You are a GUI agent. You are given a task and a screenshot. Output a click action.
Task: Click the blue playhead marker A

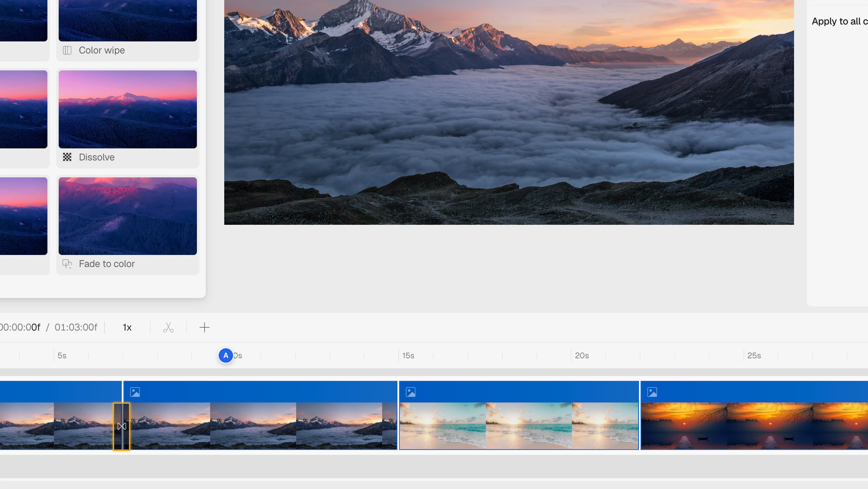[225, 355]
